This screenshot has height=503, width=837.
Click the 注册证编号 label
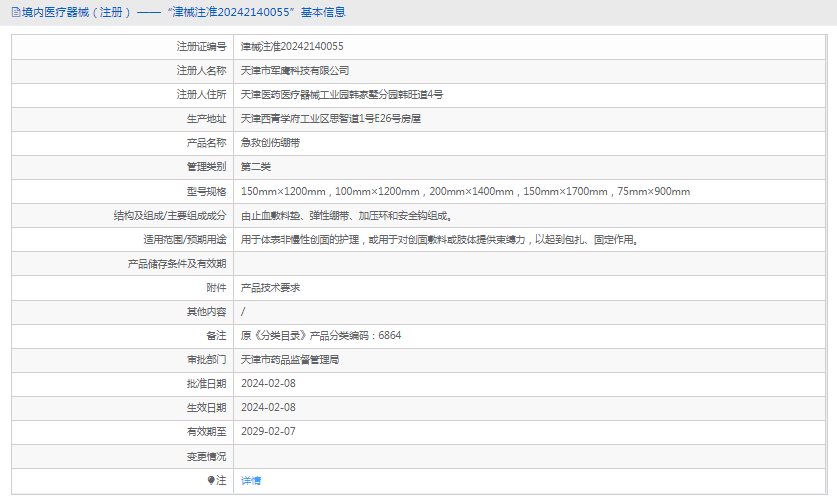coord(201,46)
